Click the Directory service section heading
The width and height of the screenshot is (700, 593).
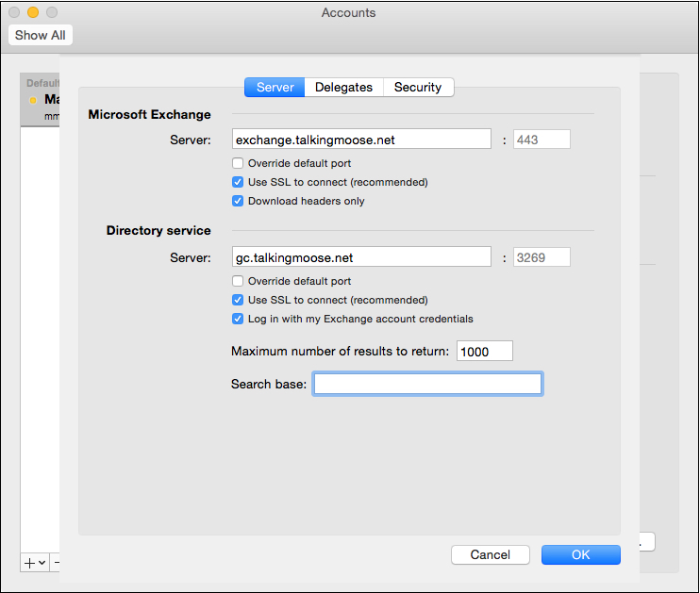[x=158, y=231]
